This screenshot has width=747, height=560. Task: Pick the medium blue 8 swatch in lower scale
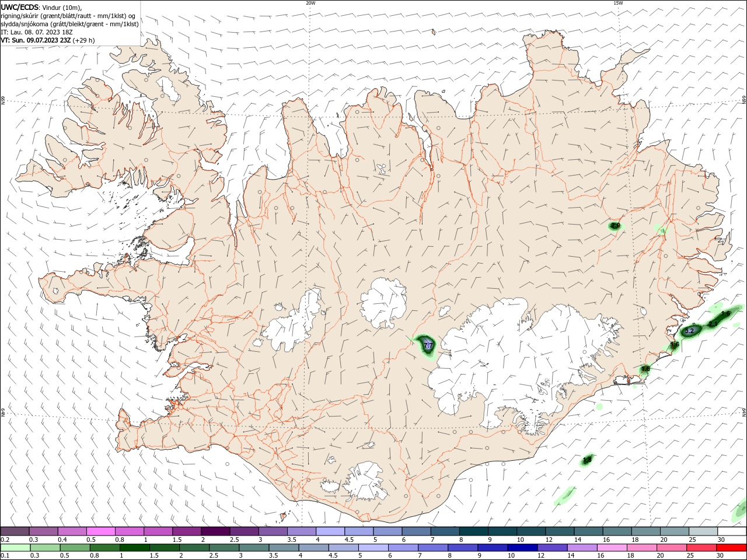tap(463, 548)
